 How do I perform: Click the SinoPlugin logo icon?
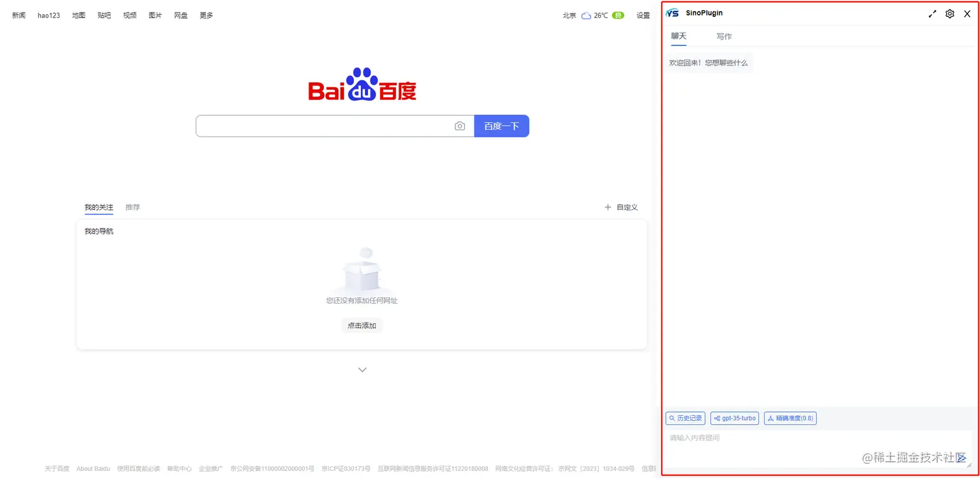pos(673,13)
